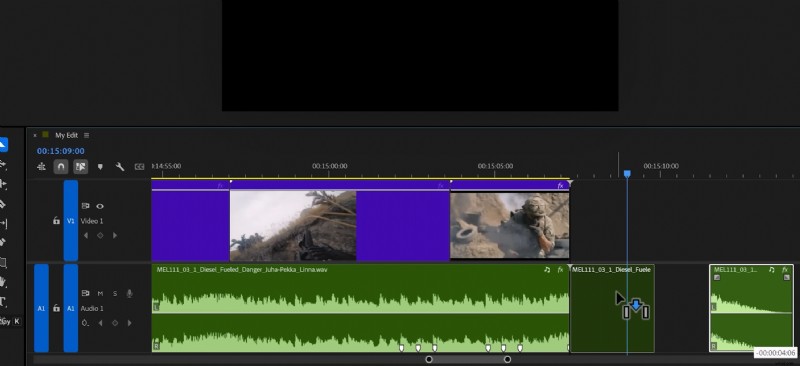The height and width of the screenshot is (366, 800).
Task: Click ruler at 00:15:10:00
Action: [x=661, y=166]
